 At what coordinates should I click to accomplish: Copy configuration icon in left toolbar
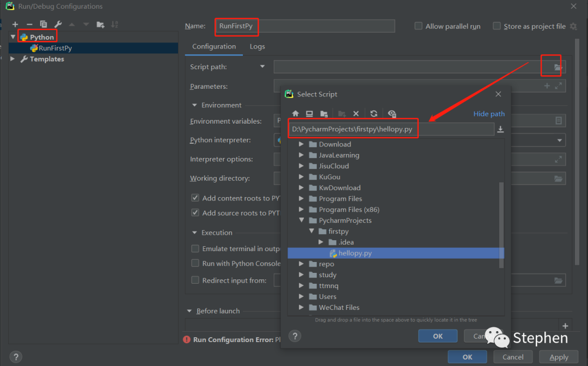pyautogui.click(x=44, y=25)
